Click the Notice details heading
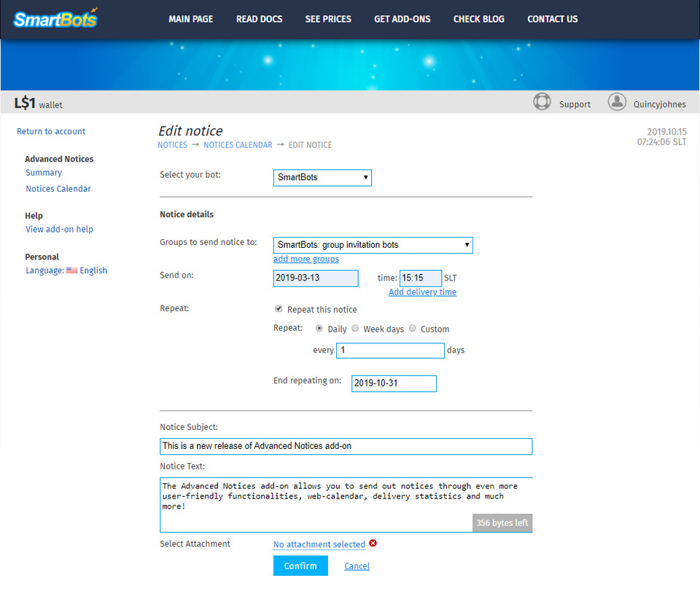 pos(187,214)
